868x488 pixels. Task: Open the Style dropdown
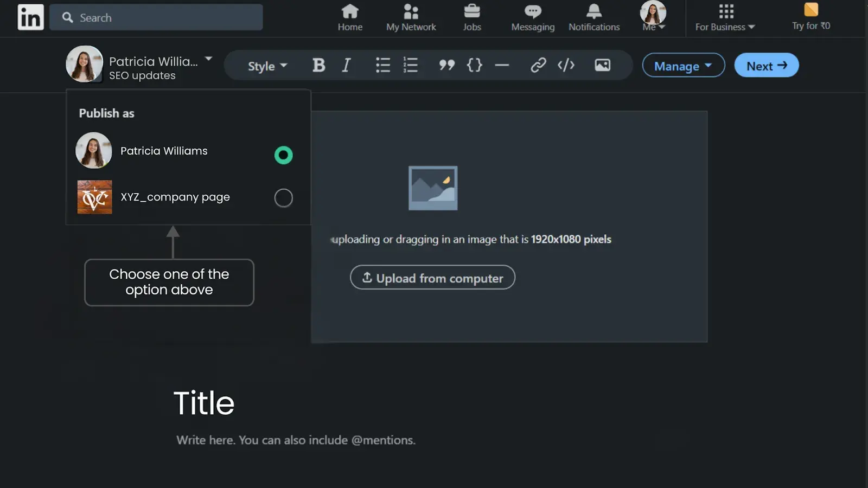coord(265,66)
